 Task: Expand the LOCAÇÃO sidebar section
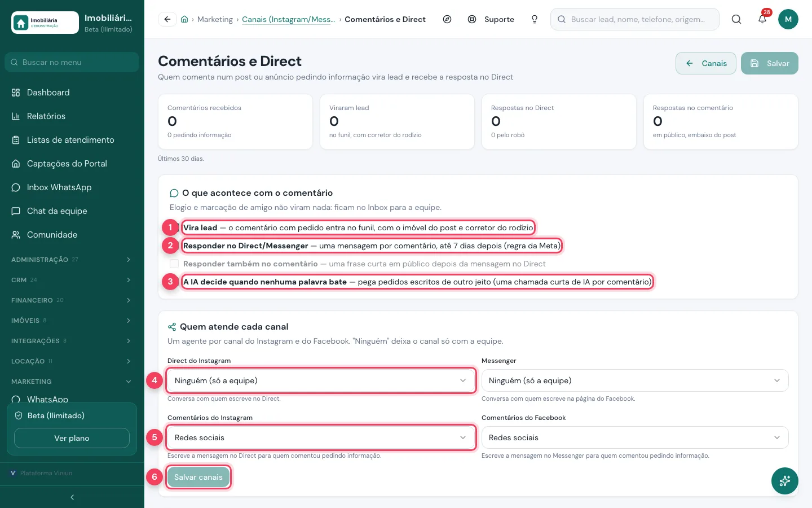click(x=72, y=361)
